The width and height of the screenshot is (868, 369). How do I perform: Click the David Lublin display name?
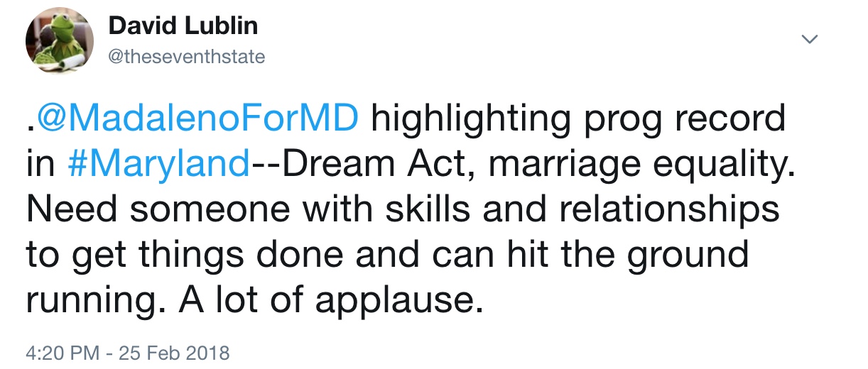click(x=183, y=27)
